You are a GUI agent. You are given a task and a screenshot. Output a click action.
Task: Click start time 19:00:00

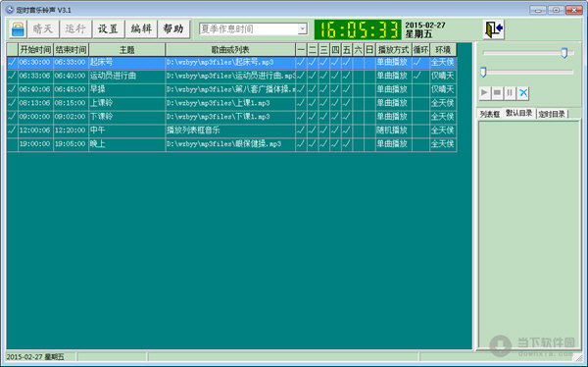tap(35, 144)
